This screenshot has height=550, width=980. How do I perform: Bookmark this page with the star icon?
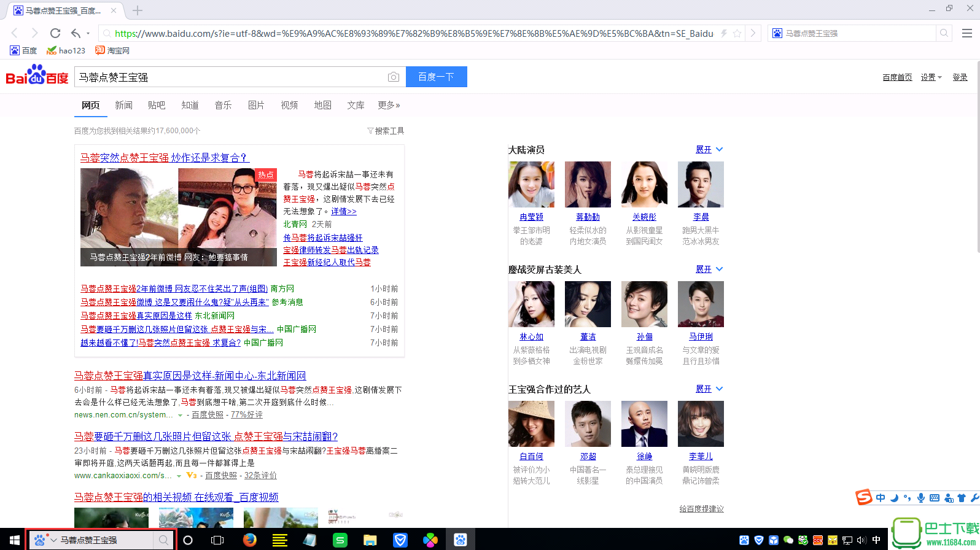coord(737,33)
